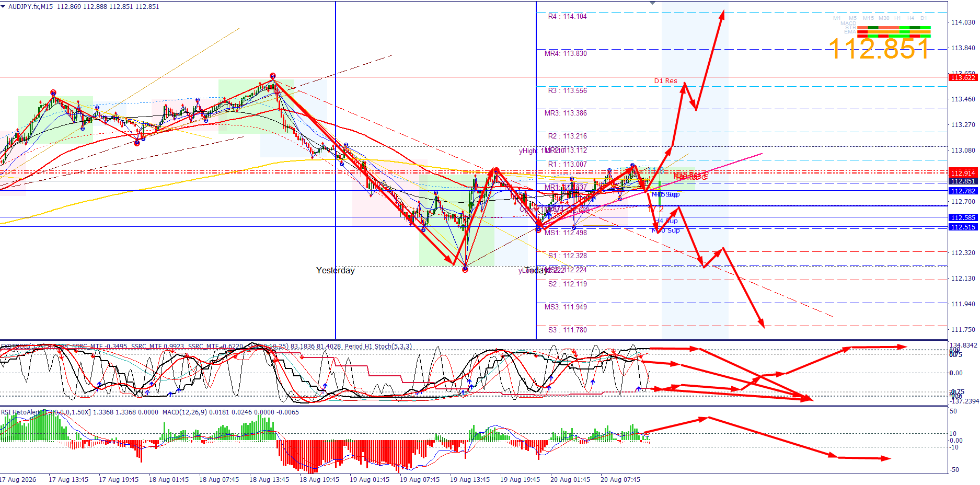This screenshot has height=485, width=980.
Task: Click the MR4: 113.830 pivot label
Action: click(566, 53)
